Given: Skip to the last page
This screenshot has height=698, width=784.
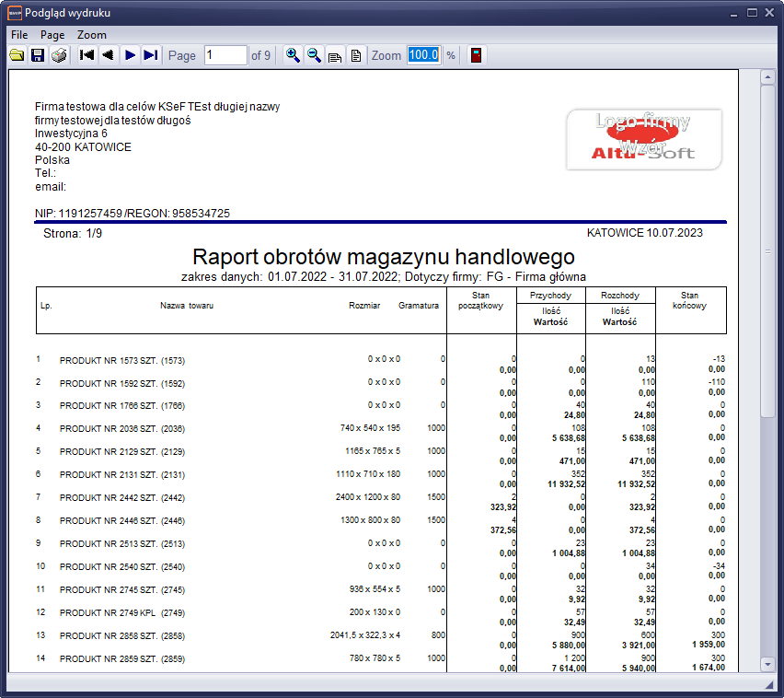Looking at the screenshot, I should click(151, 55).
